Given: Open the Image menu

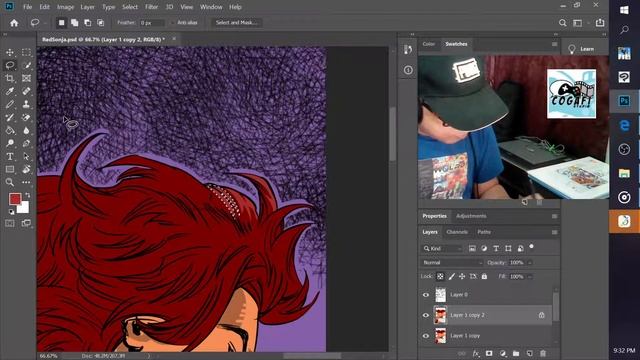Looking at the screenshot, I should [x=65, y=7].
